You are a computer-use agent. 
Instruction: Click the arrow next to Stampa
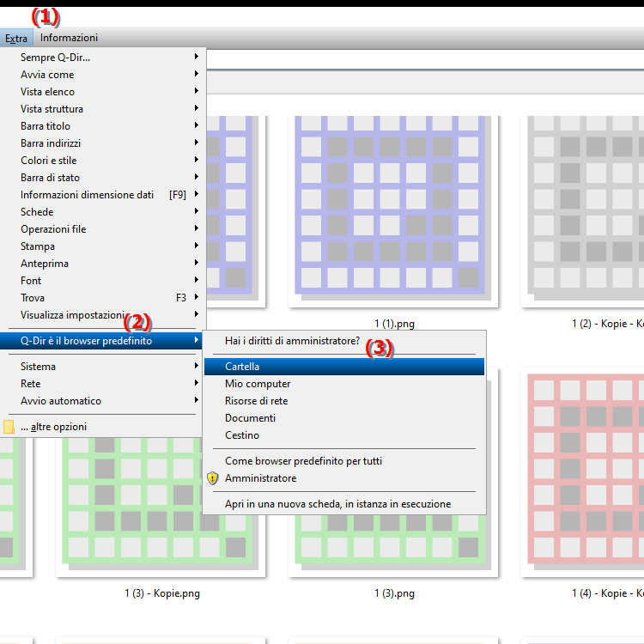197,246
